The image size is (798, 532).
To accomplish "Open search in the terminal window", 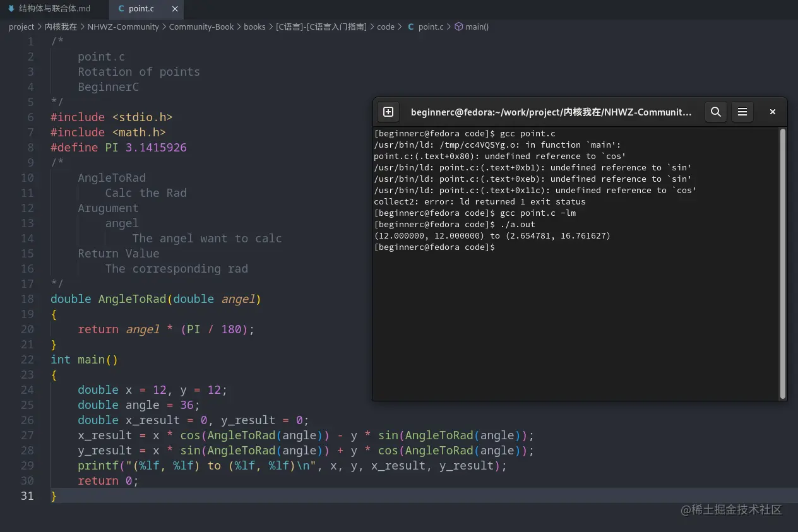I will point(715,112).
